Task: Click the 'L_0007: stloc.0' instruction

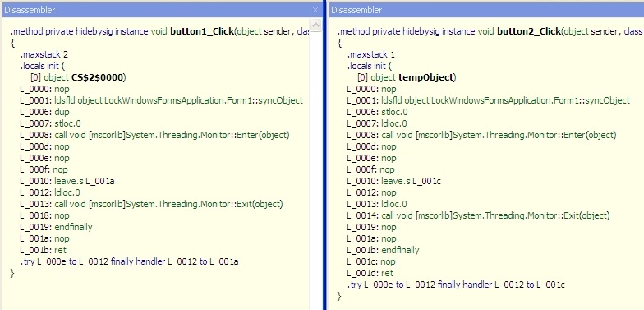Action: [x=50, y=123]
